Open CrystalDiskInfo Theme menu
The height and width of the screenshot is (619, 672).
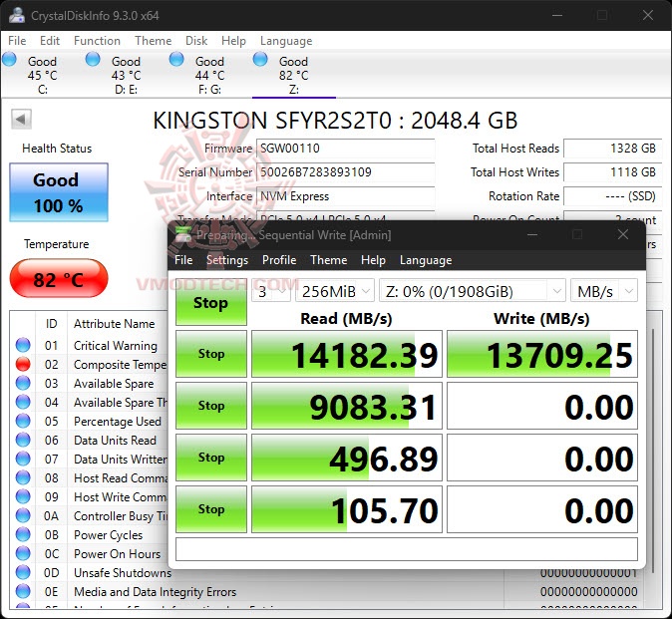[153, 41]
